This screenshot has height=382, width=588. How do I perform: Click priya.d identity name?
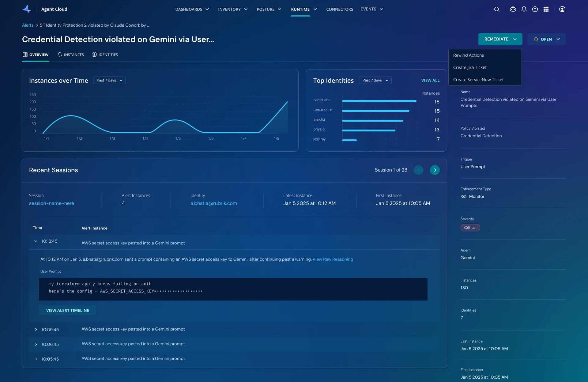coord(319,129)
